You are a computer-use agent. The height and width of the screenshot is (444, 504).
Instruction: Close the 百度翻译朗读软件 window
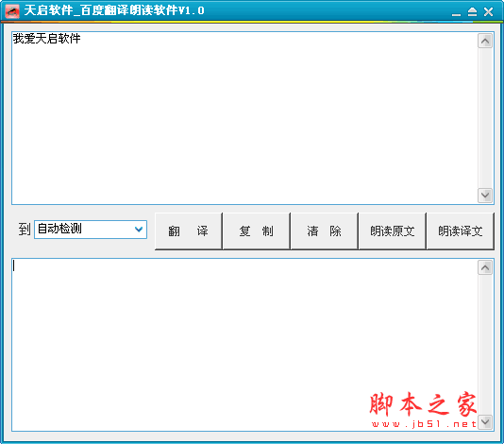point(488,12)
